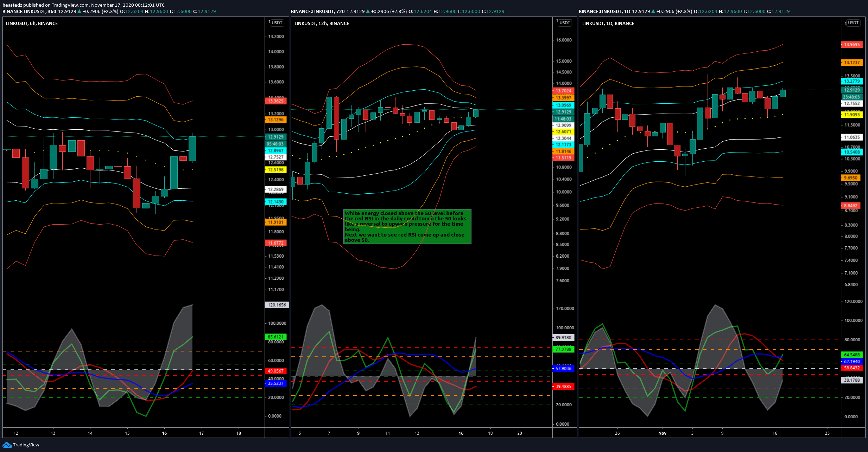Open the USDT currency button on the 1D chart
The image size is (868, 452).
(853, 23)
